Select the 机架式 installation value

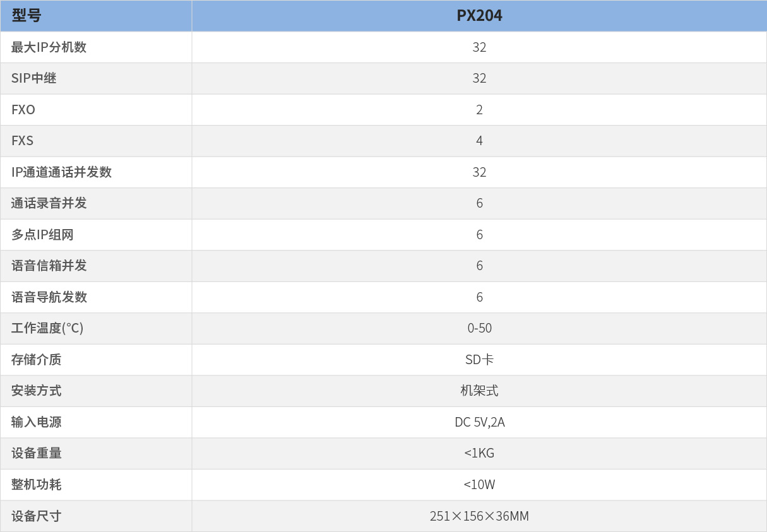tap(479, 391)
